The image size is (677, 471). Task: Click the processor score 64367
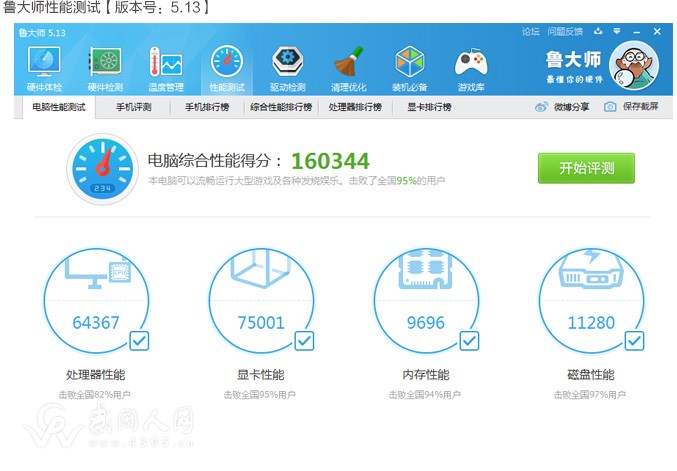[x=96, y=322]
